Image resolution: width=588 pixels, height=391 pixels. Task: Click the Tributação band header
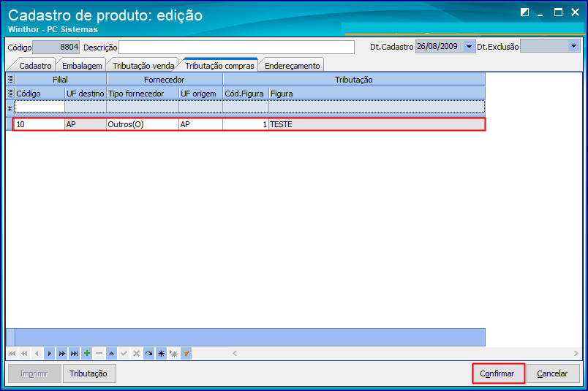point(354,80)
